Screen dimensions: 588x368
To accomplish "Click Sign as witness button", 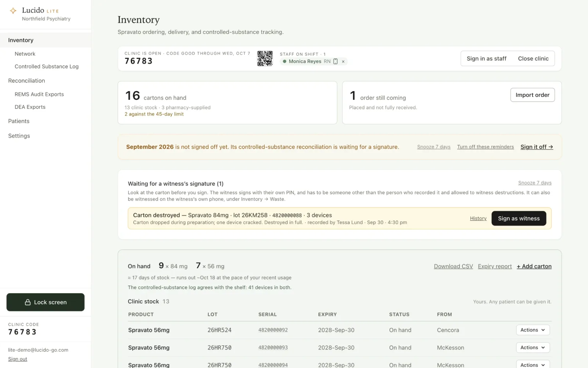I will tap(519, 218).
